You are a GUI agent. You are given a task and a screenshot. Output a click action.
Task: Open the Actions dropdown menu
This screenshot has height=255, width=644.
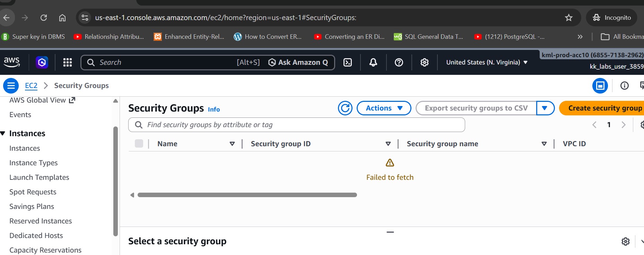[384, 108]
